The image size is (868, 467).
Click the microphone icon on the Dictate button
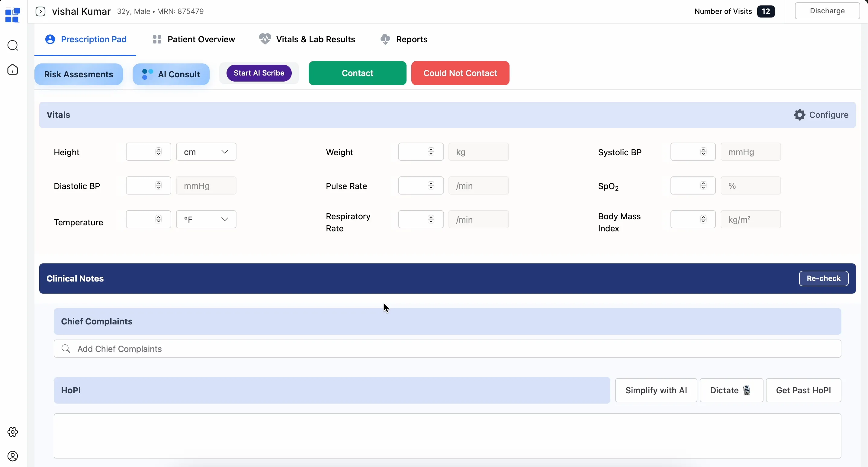point(747,390)
